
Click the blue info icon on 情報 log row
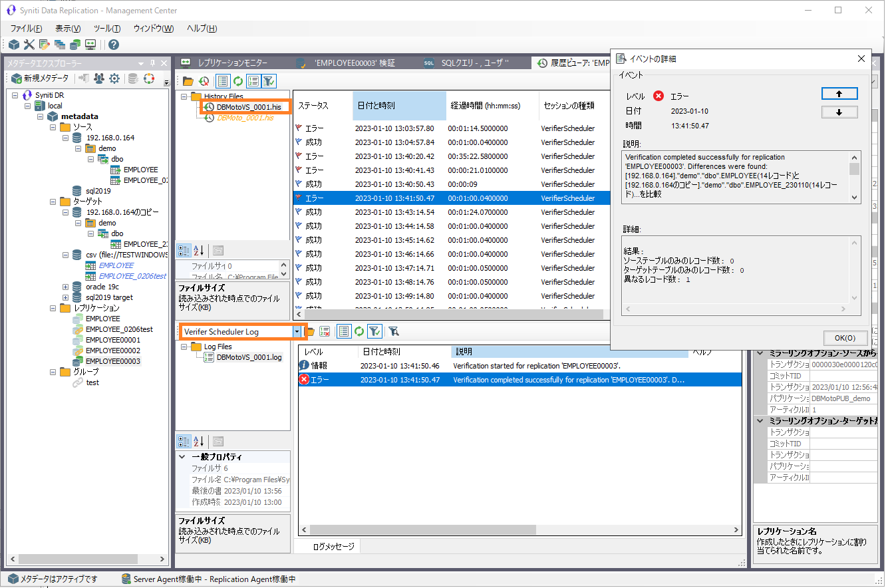pyautogui.click(x=304, y=365)
